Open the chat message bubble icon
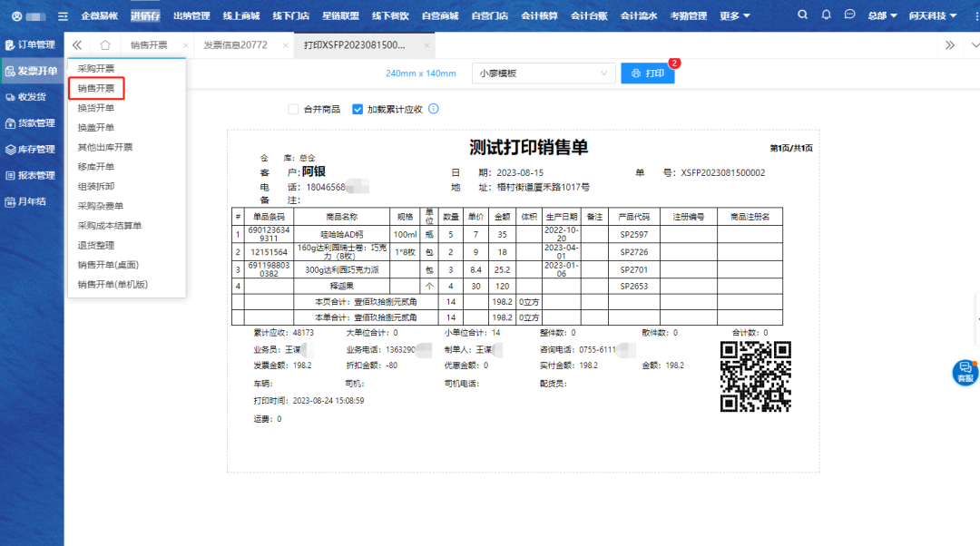Screen dimensions: 980x546 [849, 15]
